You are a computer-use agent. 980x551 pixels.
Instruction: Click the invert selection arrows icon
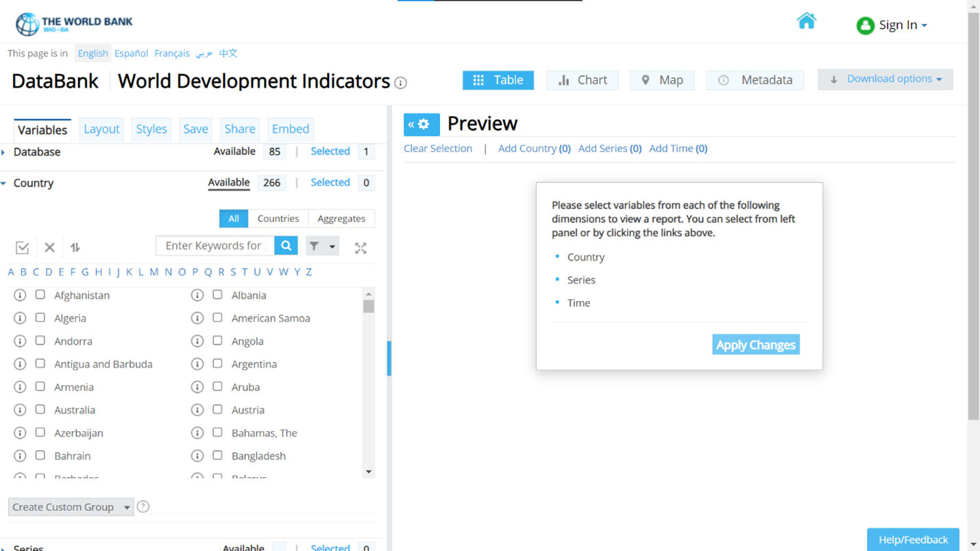(x=75, y=247)
